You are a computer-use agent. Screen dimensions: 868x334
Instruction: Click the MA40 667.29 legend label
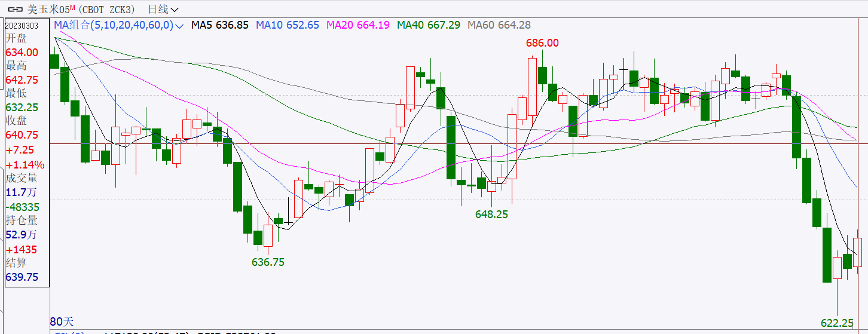point(429,25)
